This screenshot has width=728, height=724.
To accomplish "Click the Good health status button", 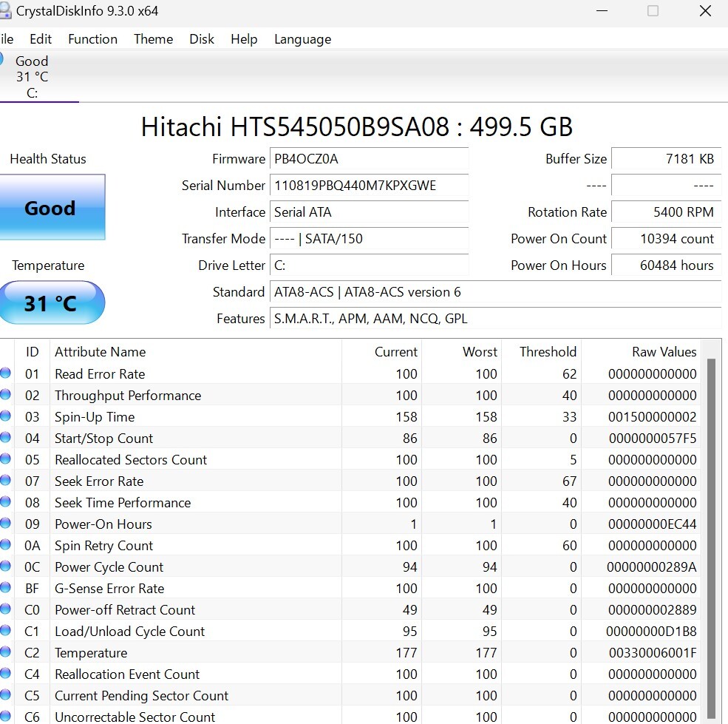I will [x=50, y=208].
